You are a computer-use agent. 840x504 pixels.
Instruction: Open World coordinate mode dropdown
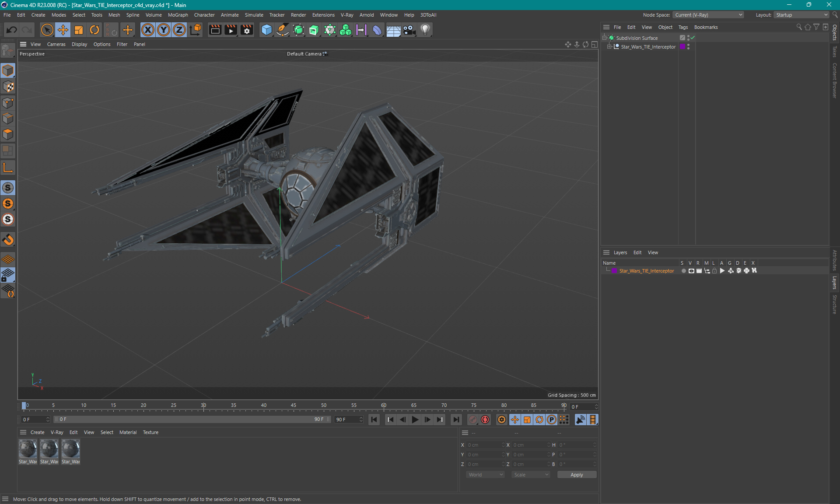coord(485,475)
